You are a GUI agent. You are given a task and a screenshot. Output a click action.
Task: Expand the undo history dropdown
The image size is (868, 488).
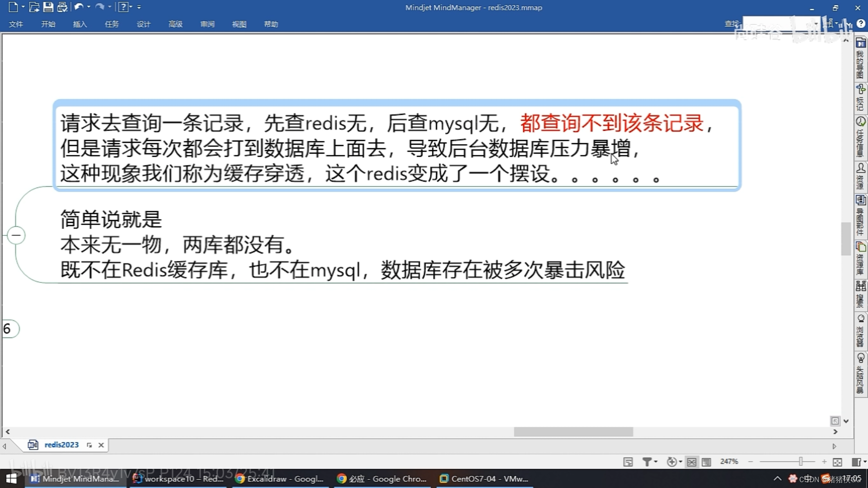coord(89,7)
